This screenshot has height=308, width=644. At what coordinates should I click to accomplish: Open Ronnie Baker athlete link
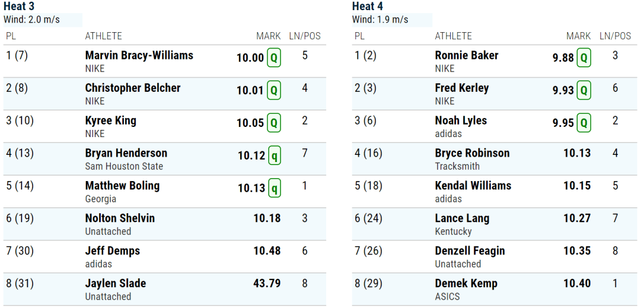click(466, 55)
